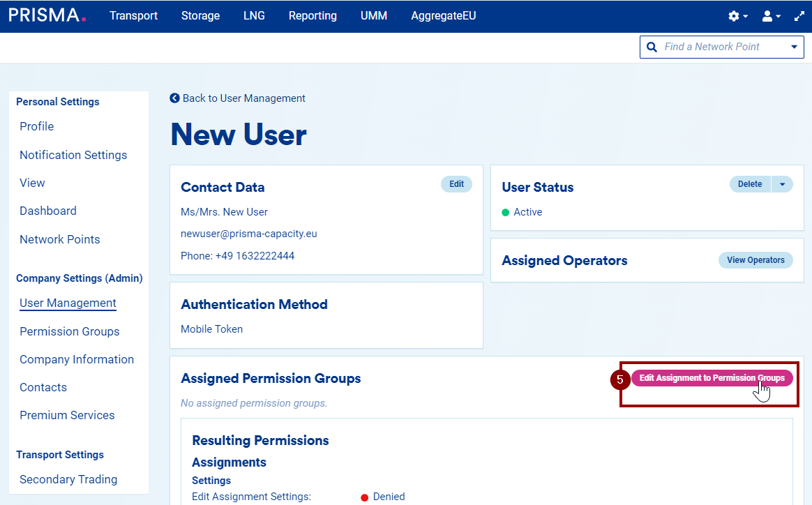The image size is (812, 505).
Task: Select the AggregateEU menu item
Action: tap(443, 15)
